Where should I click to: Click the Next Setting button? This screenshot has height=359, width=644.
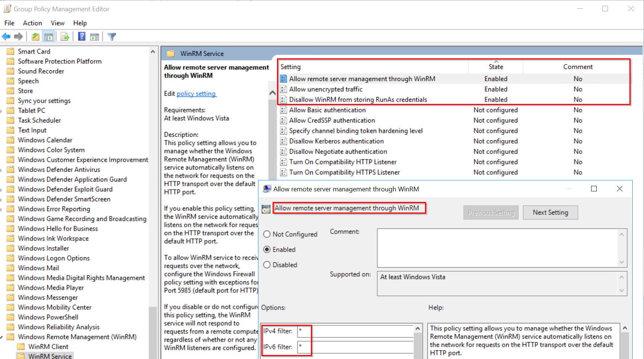(550, 212)
